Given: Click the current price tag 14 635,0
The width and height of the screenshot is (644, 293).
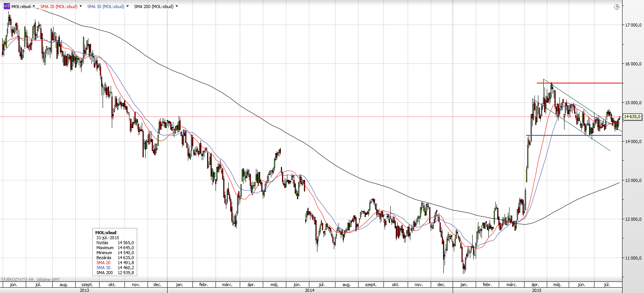Looking at the screenshot, I should (x=632, y=117).
